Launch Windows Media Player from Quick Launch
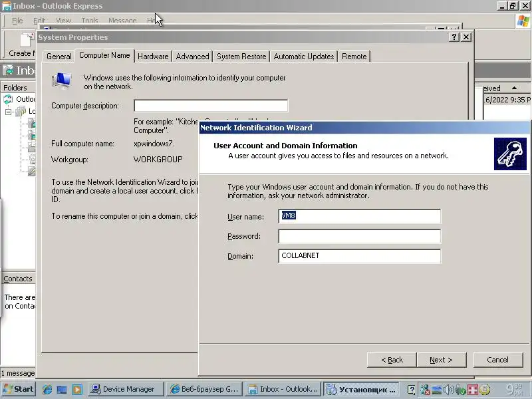Screen dimensions: 532x399 [77, 390]
